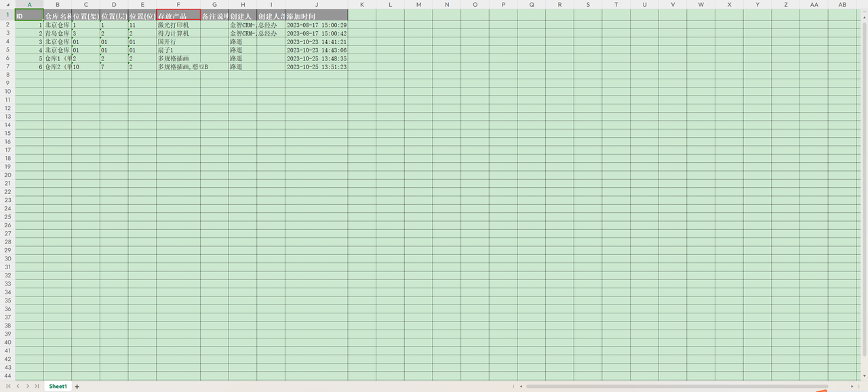This screenshot has width=868, height=392.
Task: Jump to the last sheet with the navigation arrow
Action: [37, 386]
